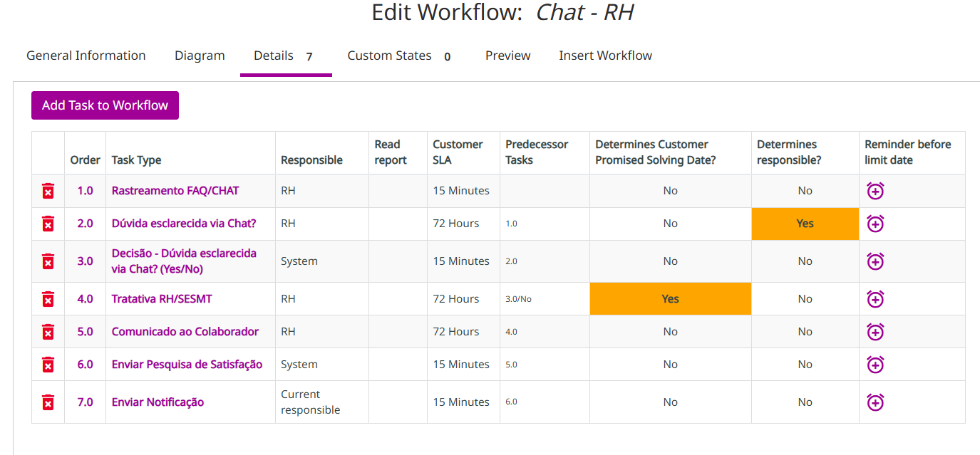Click order number 2.0

(85, 224)
